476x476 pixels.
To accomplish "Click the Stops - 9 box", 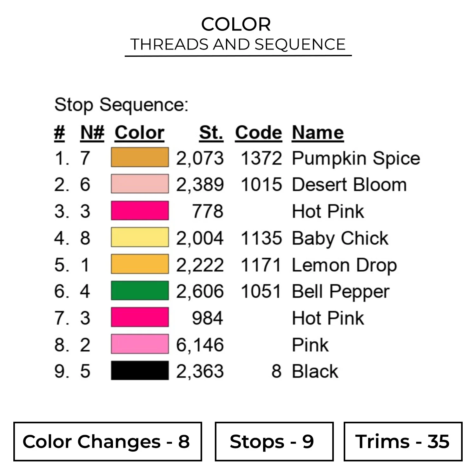I will click(274, 441).
